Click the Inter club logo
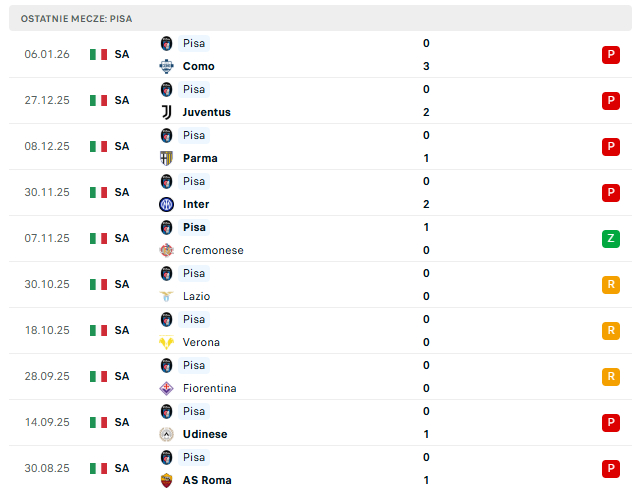The height and width of the screenshot is (492, 640). click(x=167, y=204)
